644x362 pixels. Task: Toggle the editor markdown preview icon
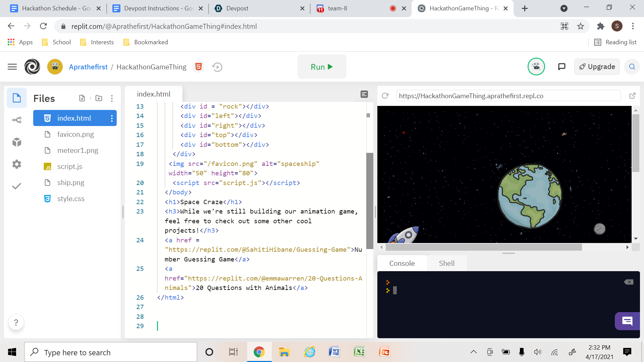(364, 94)
